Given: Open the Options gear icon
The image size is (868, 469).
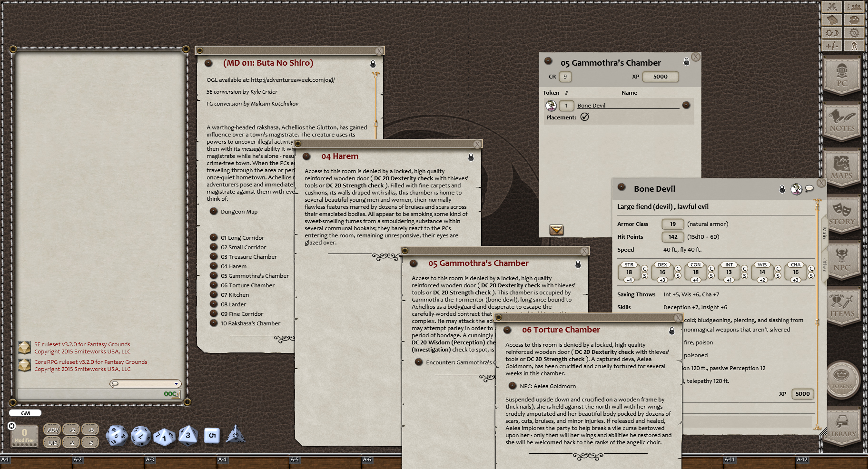Looking at the screenshot, I should click(854, 32).
